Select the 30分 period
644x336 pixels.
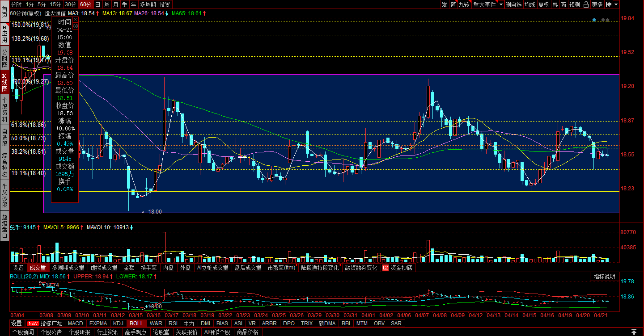70,4
